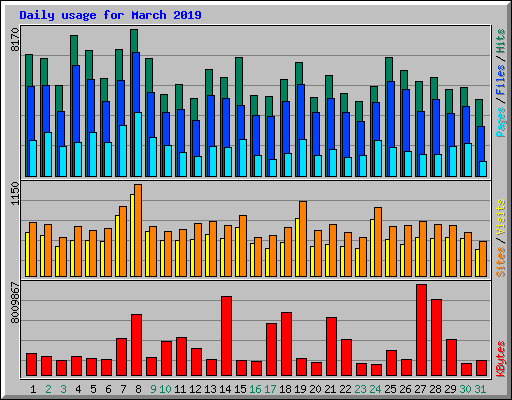Click day label 24 on the x-axis
The width and height of the screenshot is (512, 400).
click(375, 389)
